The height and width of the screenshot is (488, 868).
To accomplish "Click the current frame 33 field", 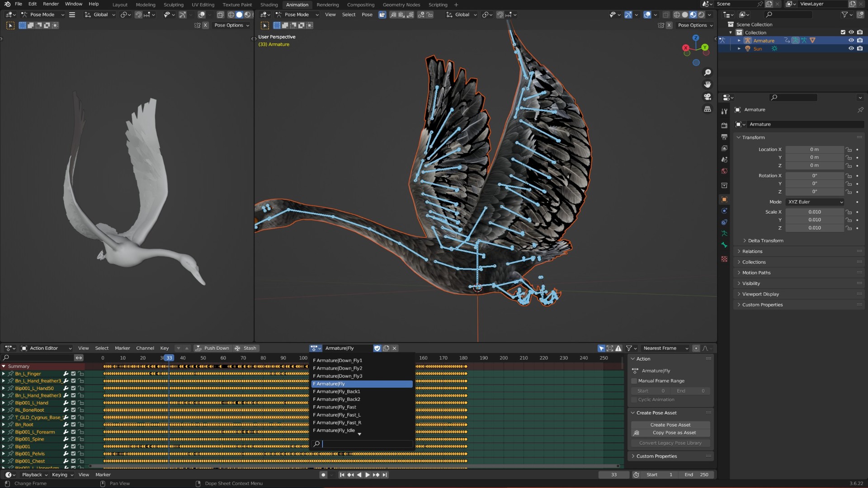I will (x=613, y=475).
